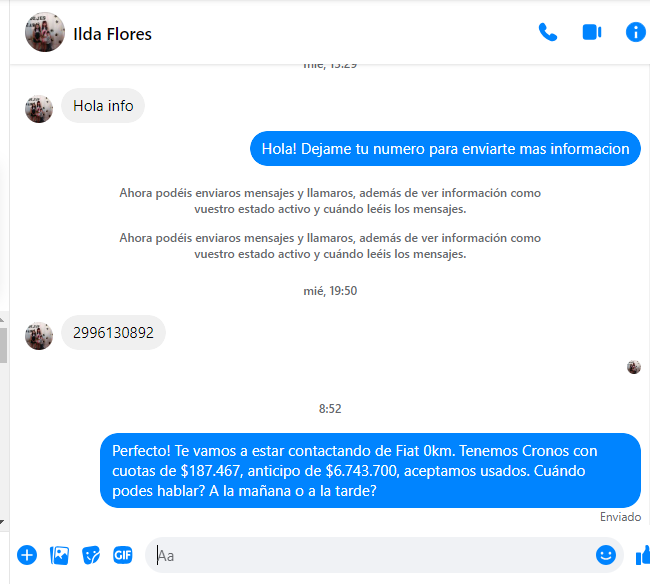
Task: Click the Fiat 0km Cronos sent message
Action: (370, 470)
